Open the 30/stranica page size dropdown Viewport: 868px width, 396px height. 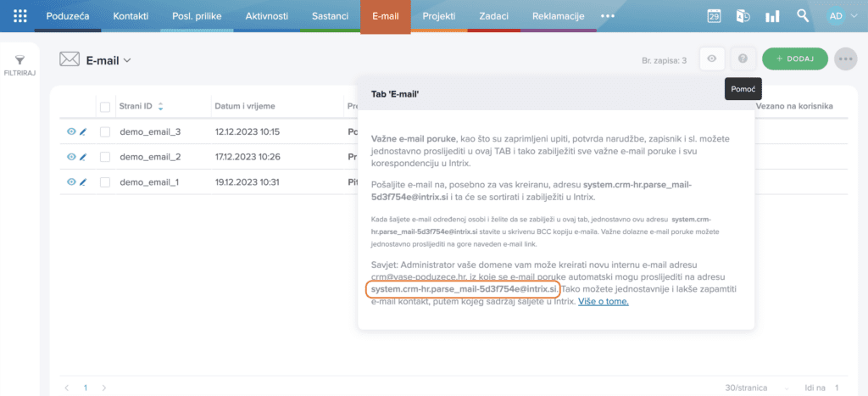pyautogui.click(x=757, y=388)
